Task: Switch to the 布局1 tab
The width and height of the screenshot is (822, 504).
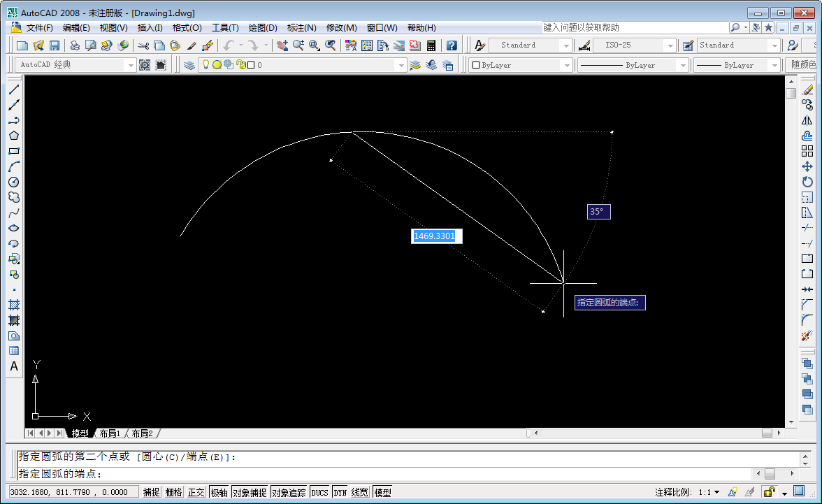Action: (x=111, y=433)
